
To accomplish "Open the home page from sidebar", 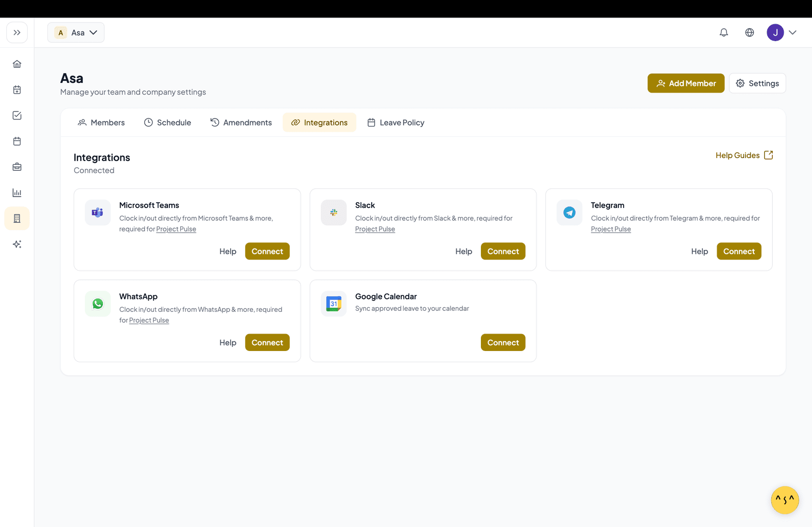I will [x=17, y=64].
